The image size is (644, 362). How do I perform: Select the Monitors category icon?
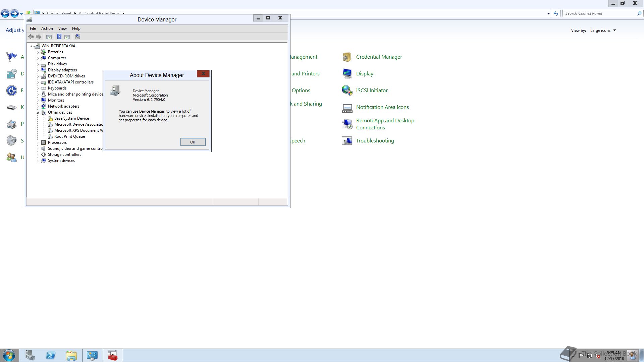point(43,100)
